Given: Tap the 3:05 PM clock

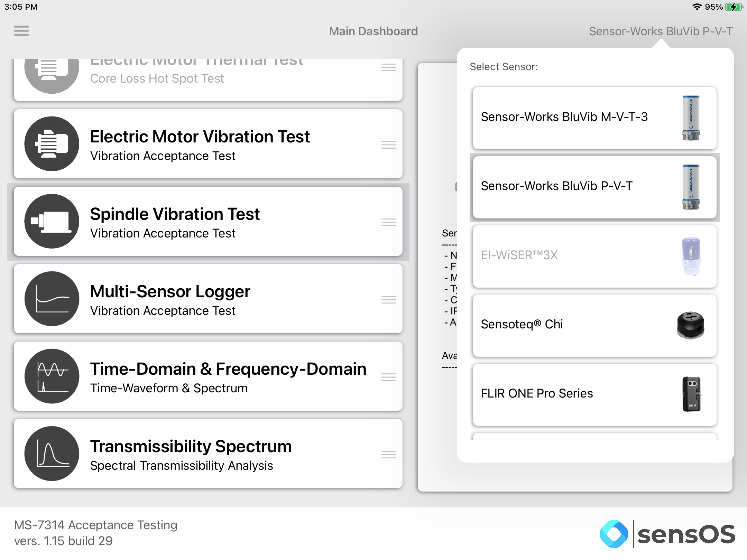Looking at the screenshot, I should [21, 7].
